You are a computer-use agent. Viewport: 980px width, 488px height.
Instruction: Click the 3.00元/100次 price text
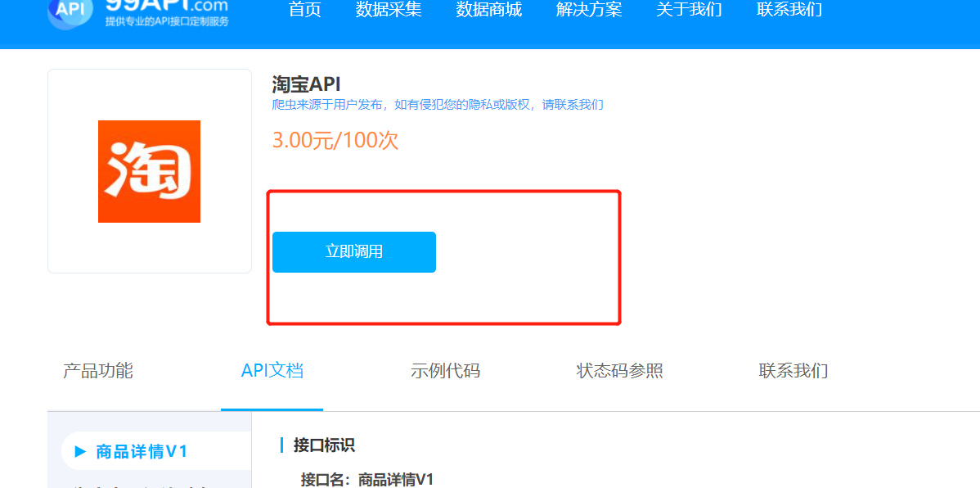pos(335,140)
